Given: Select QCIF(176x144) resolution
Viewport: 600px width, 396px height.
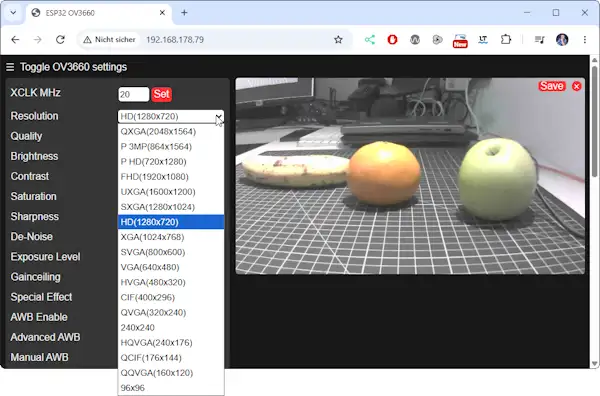Looking at the screenshot, I should click(x=171, y=358).
